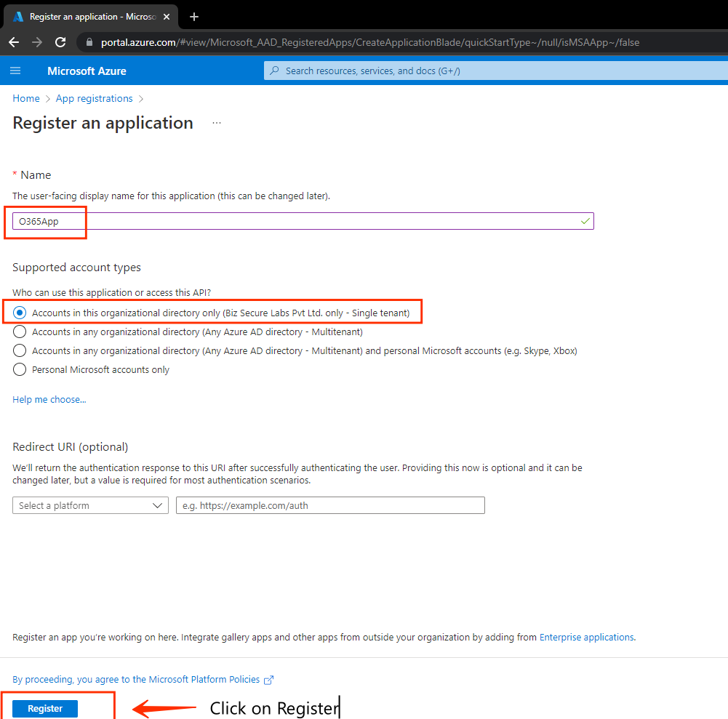Screen dimensions: 728x719
Task: Open the Help me choose link
Action: pyautogui.click(x=49, y=399)
